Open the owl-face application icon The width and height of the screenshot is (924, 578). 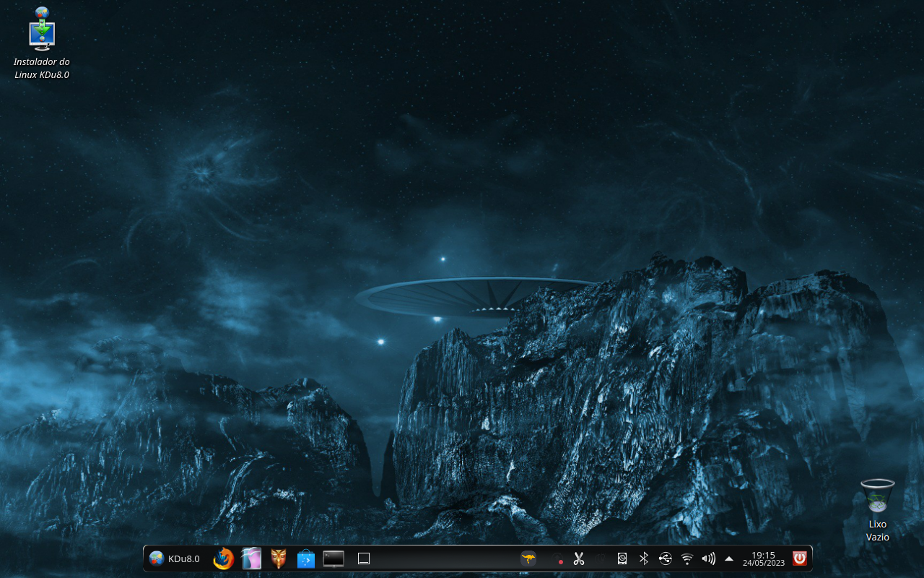(279, 558)
